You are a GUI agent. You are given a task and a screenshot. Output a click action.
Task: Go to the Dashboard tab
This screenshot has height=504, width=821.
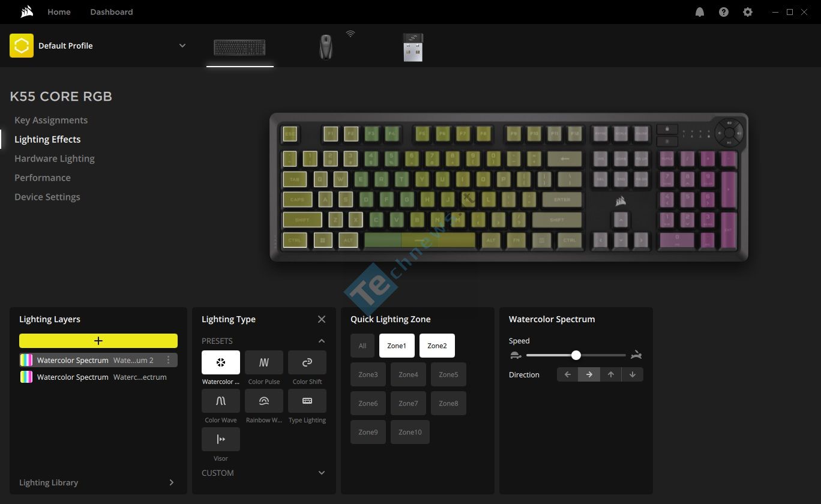112,12
